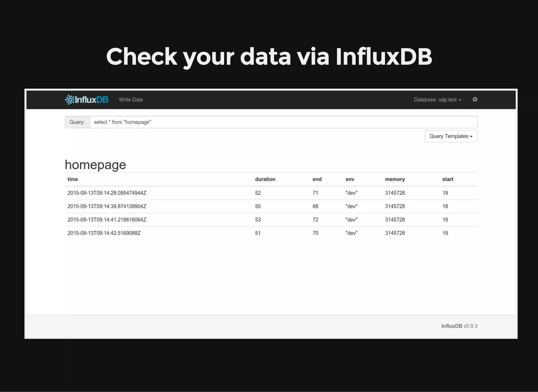Click the InfluxDB logo
This screenshot has height=392, width=538.
(x=87, y=100)
